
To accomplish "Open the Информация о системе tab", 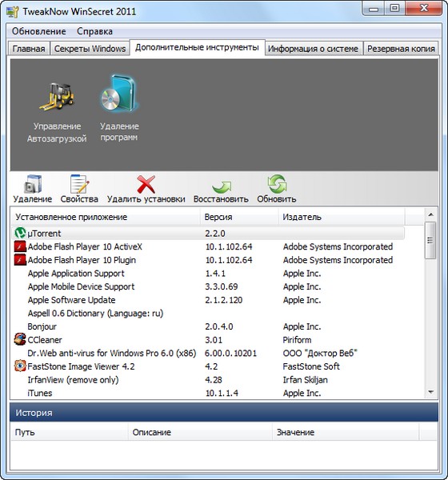I will click(314, 49).
